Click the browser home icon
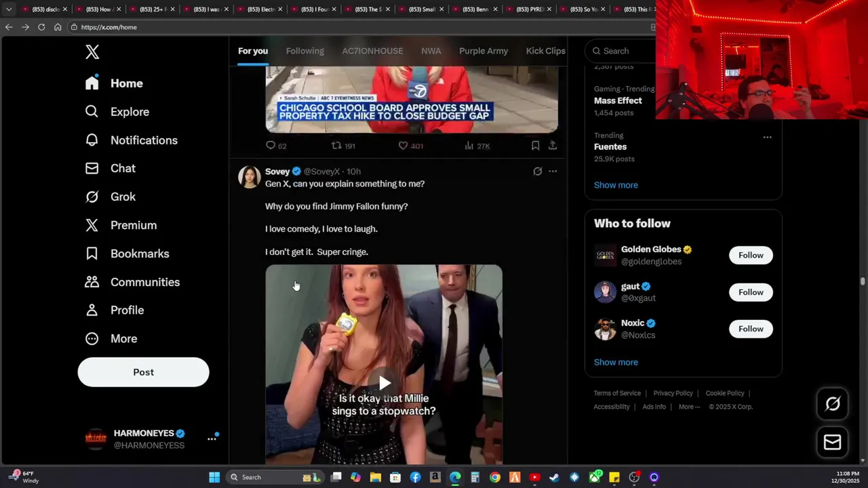 click(x=58, y=27)
